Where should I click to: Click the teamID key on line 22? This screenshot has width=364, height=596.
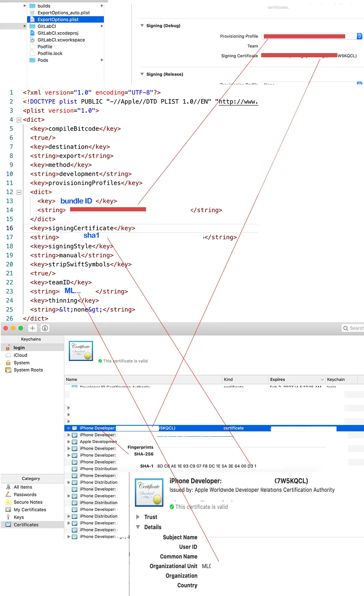(61, 282)
